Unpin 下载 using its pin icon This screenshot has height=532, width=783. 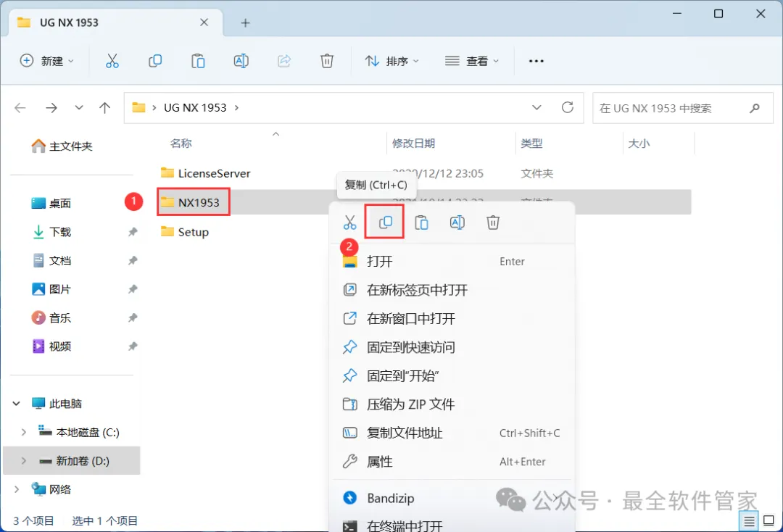click(133, 232)
